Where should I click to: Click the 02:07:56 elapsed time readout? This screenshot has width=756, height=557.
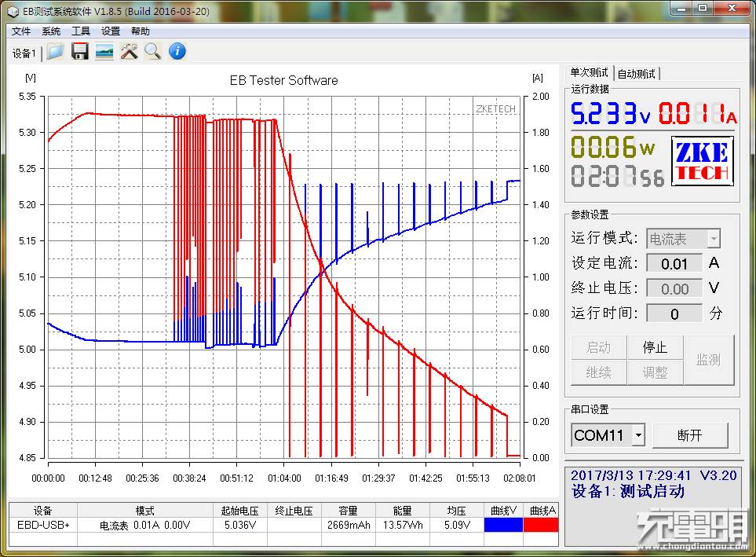(x=618, y=176)
